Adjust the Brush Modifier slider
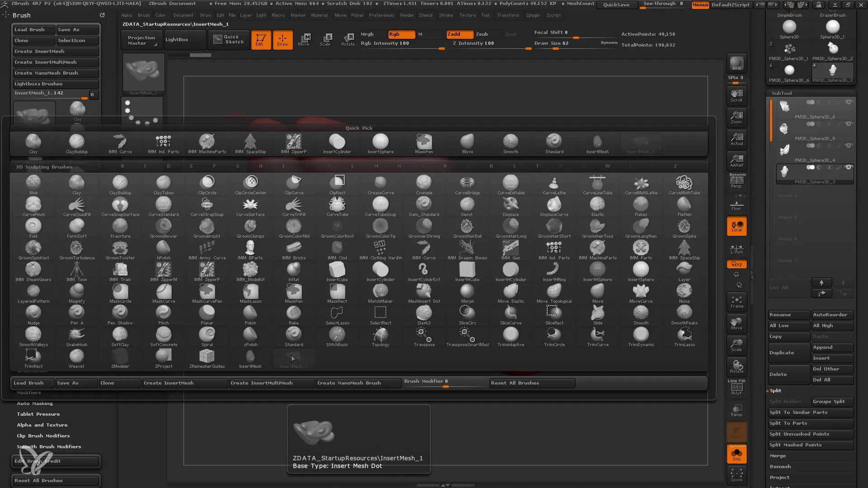The width and height of the screenshot is (868, 488). pos(445,383)
